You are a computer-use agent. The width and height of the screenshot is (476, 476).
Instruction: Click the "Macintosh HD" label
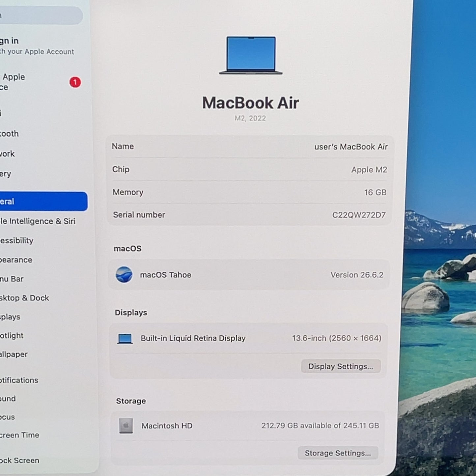[167, 426]
